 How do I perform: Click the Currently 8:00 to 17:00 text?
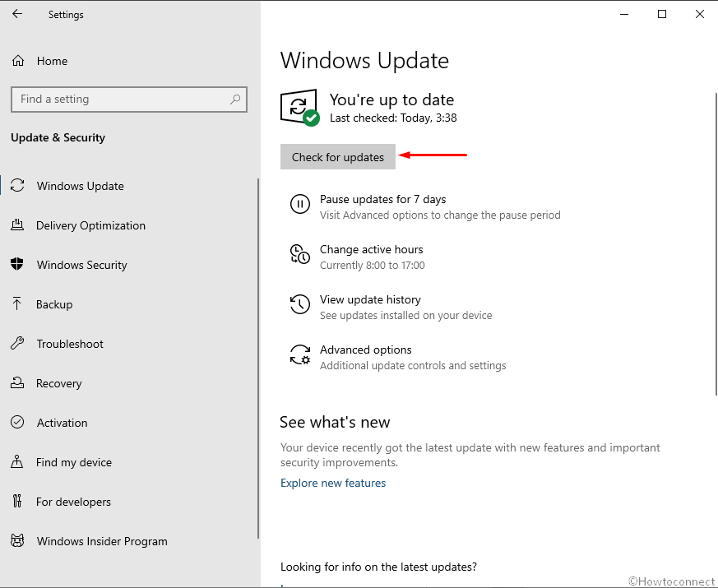[x=372, y=265]
